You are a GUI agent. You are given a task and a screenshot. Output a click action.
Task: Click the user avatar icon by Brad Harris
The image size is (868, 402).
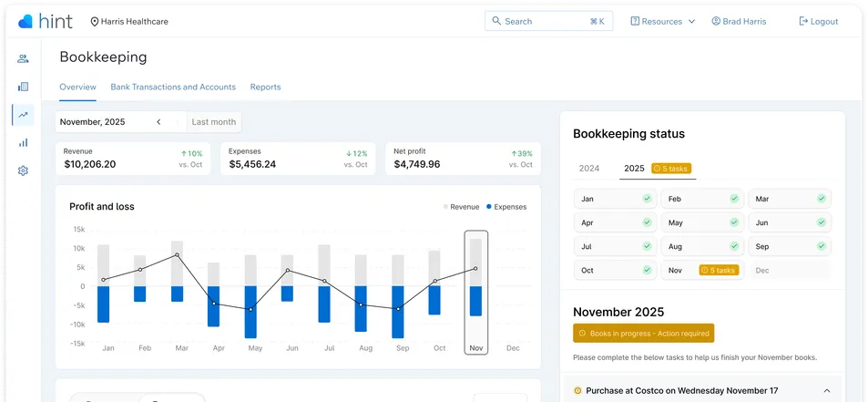tap(716, 21)
